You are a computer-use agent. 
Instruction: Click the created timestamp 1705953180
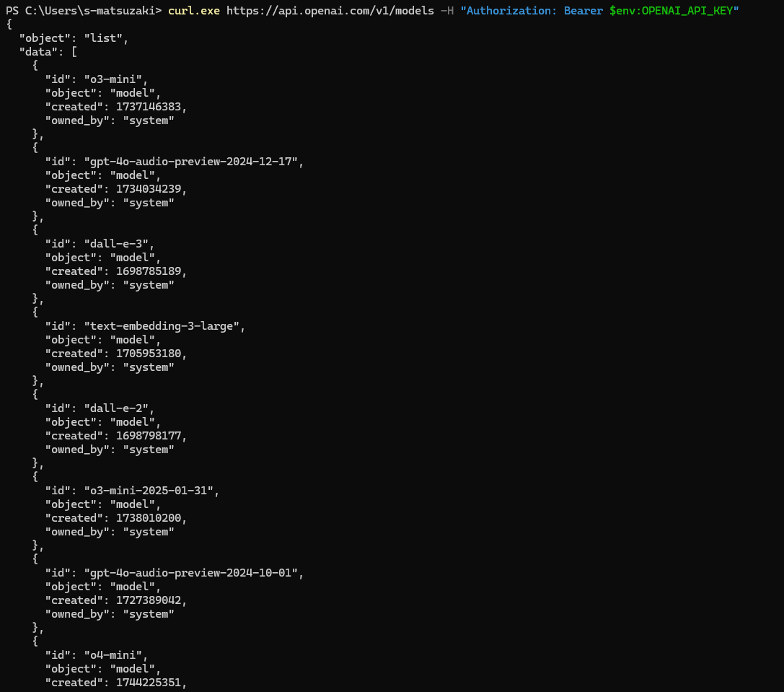coord(149,354)
